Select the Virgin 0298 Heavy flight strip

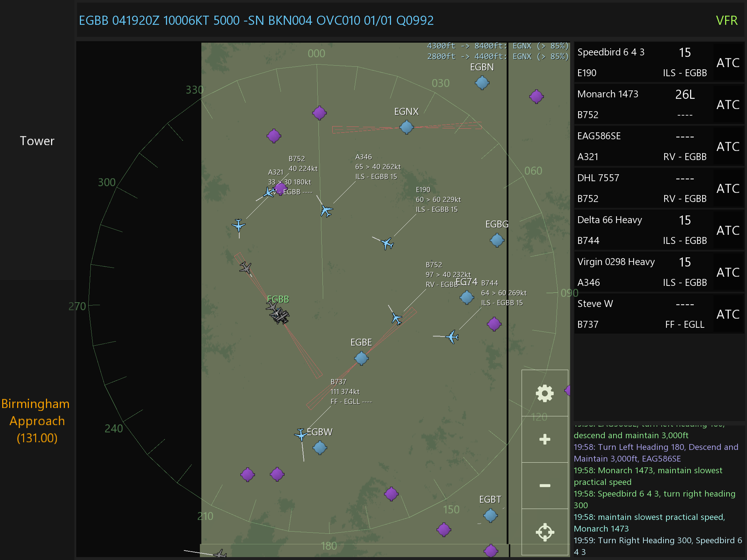[616, 262]
